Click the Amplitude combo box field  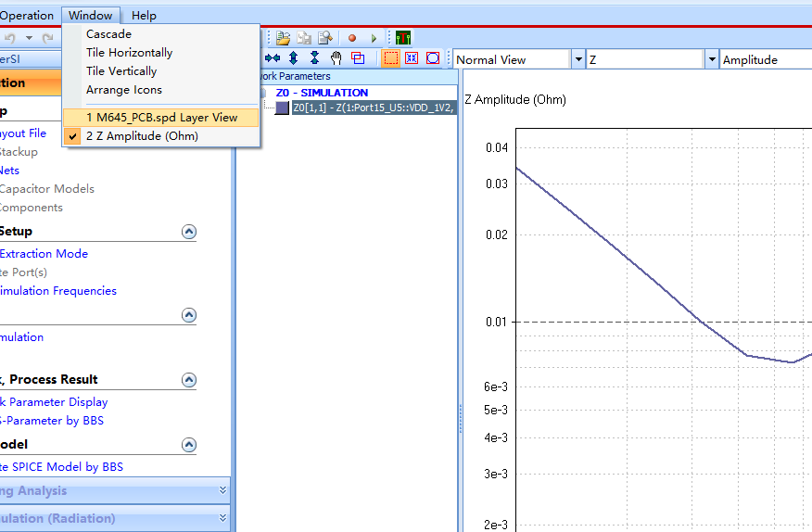click(x=766, y=59)
